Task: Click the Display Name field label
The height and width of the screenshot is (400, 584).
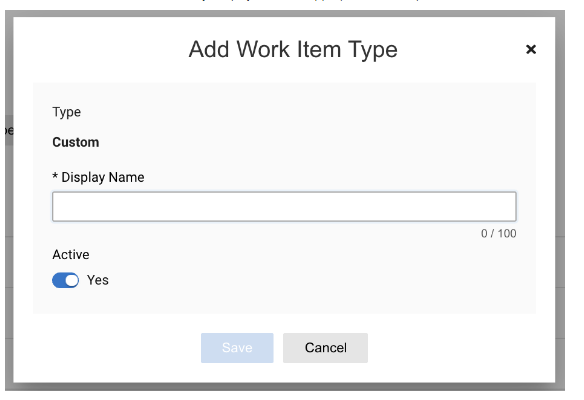Action: tap(102, 177)
